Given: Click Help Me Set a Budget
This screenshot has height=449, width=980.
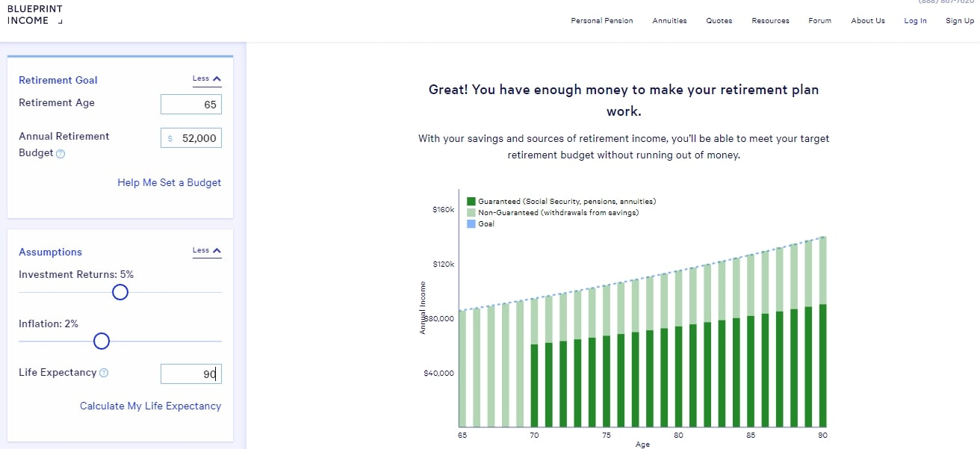Looking at the screenshot, I should pos(169,182).
